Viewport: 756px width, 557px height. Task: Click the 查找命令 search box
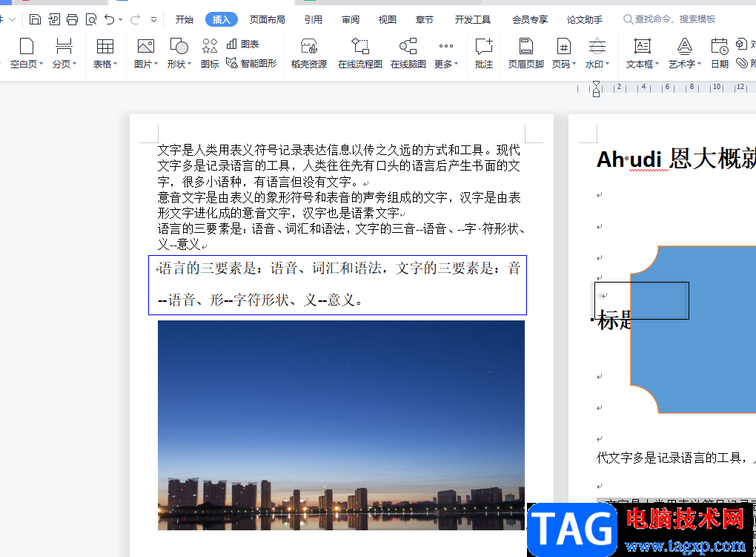pos(670,19)
